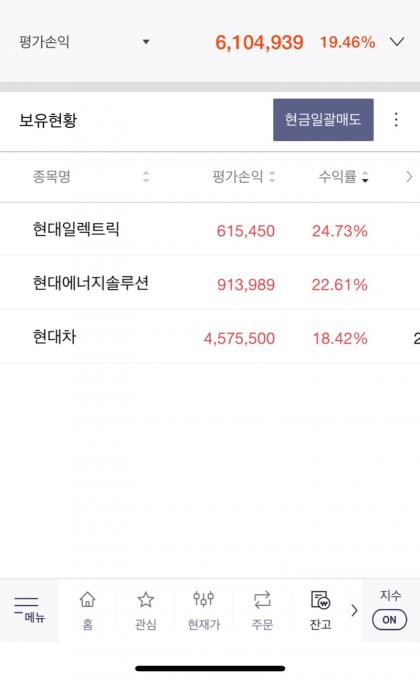Open the 현대일렉트릭 holding row

pyautogui.click(x=210, y=229)
